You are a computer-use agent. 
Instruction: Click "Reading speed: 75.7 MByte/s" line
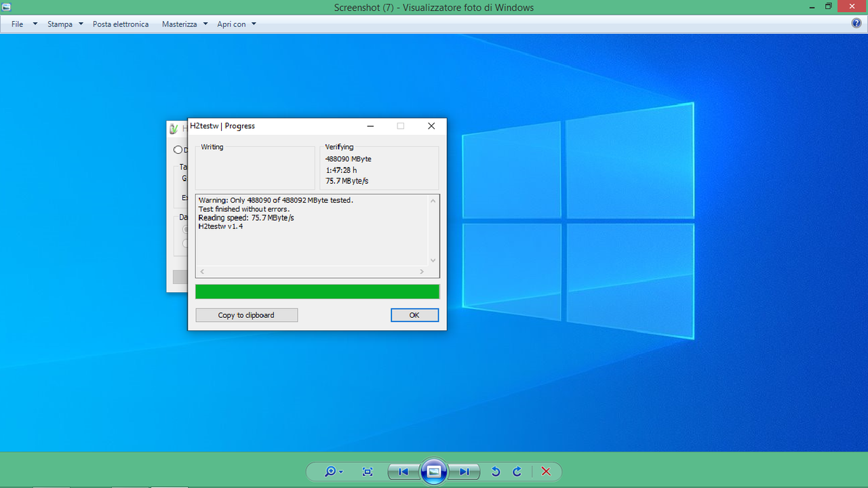point(246,218)
